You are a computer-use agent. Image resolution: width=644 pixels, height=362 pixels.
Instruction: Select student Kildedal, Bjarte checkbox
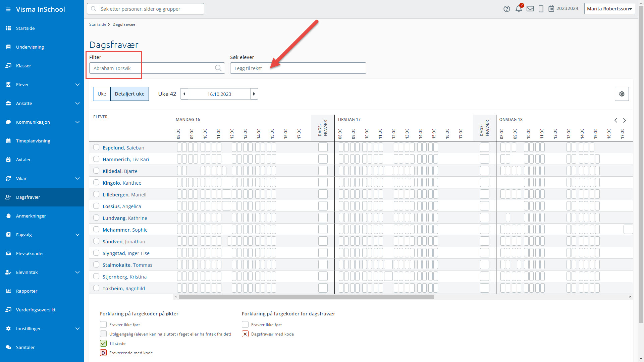[96, 171]
